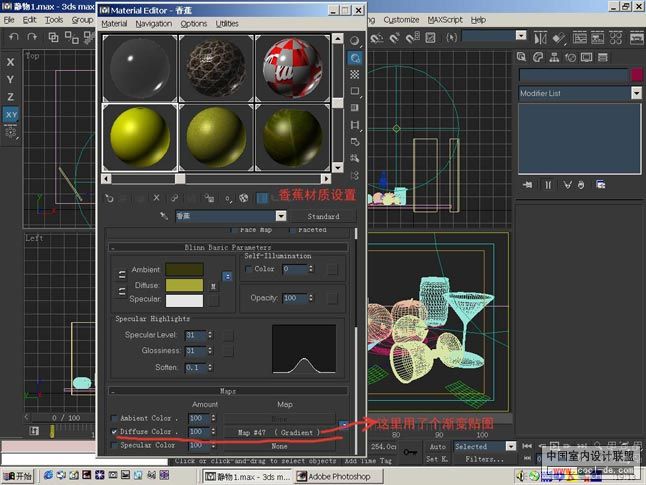Image resolution: width=646 pixels, height=485 pixels.
Task: Enable the Ambient Color map checkbox
Action: coord(113,418)
